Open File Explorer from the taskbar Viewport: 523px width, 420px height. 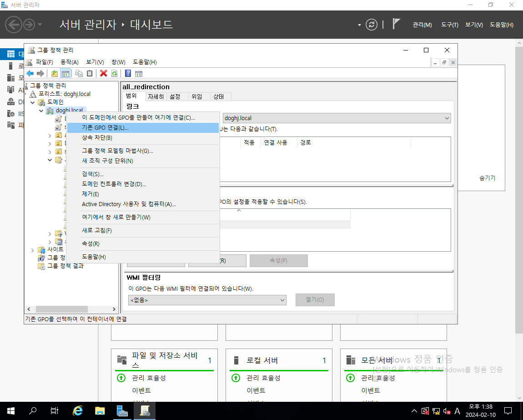[100, 410]
